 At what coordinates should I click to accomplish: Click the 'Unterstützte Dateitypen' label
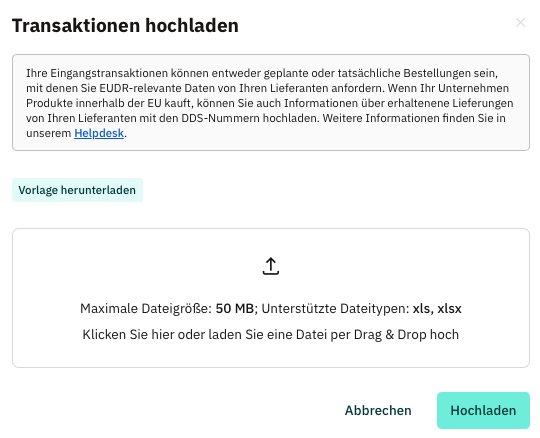[335, 309]
